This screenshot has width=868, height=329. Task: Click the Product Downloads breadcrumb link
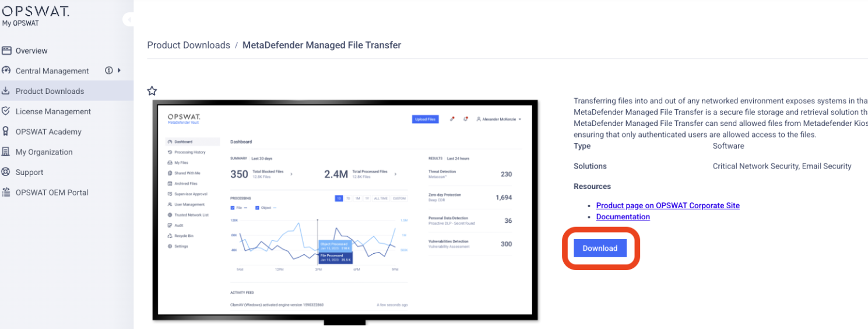(x=189, y=45)
